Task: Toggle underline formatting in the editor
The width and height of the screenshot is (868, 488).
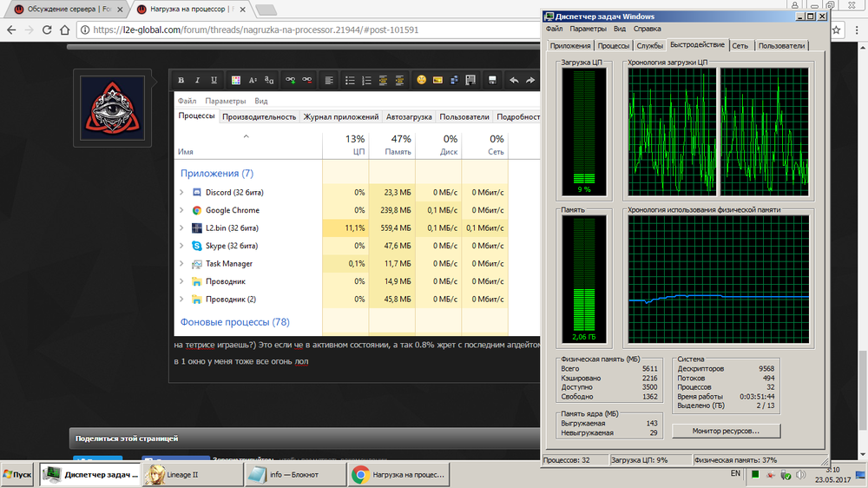Action: [x=214, y=80]
